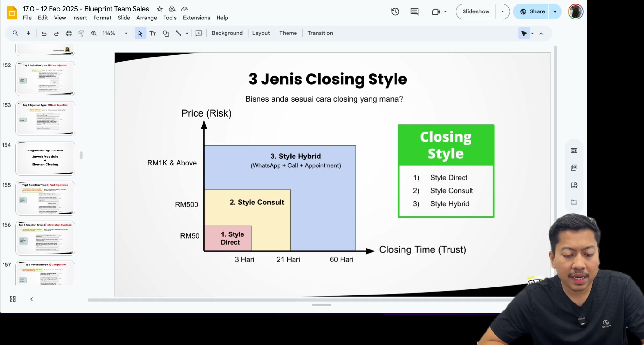Star this presentation
Image resolution: width=644 pixels, height=345 pixels.
coord(160,9)
